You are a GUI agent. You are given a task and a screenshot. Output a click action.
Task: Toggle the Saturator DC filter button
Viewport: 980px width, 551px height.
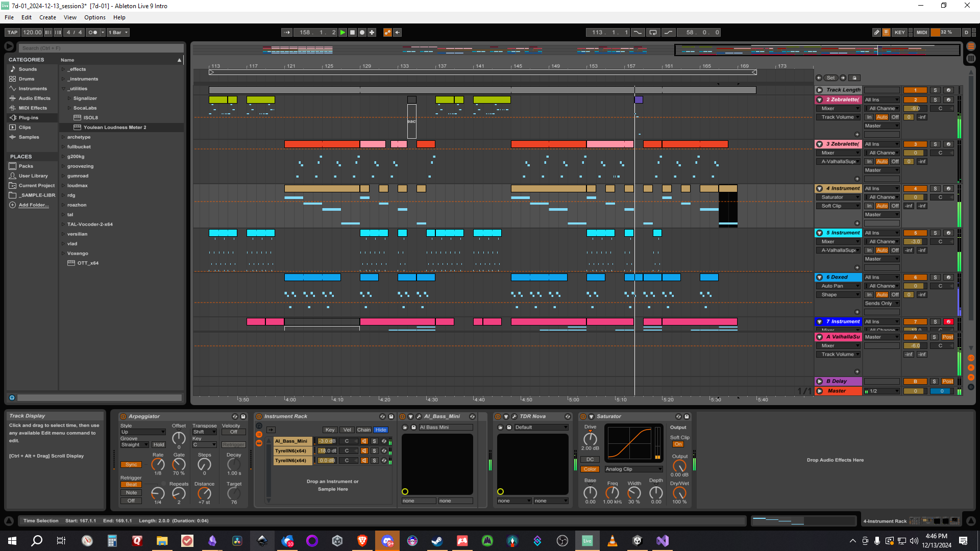coord(590,460)
